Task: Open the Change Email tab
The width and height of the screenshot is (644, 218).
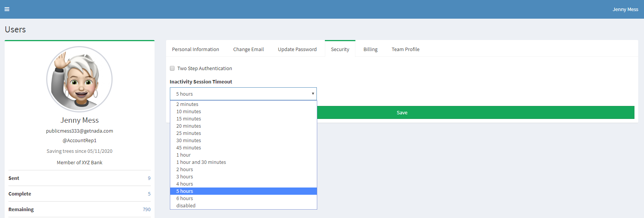Action: click(249, 49)
